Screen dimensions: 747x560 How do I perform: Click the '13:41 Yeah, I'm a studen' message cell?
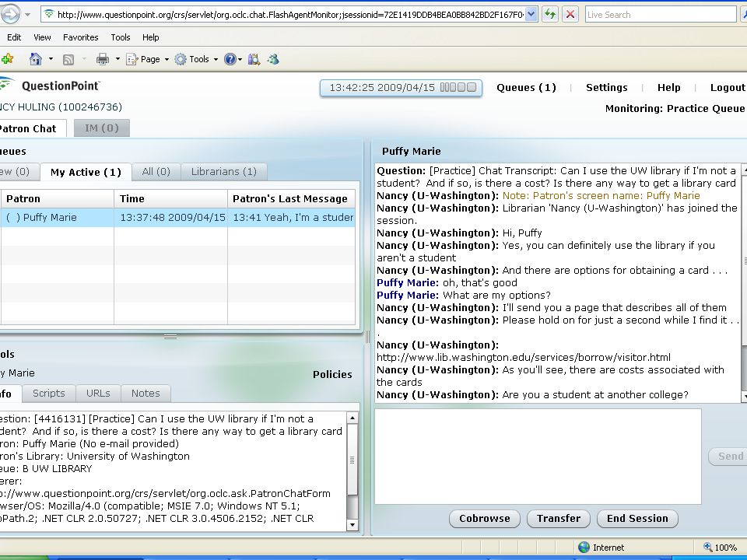pyautogui.click(x=293, y=218)
